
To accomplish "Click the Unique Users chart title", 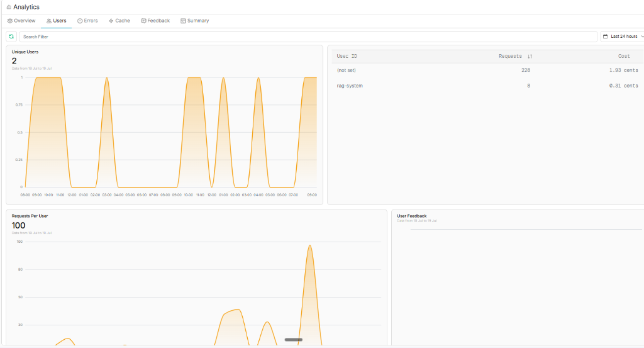I will pos(25,52).
